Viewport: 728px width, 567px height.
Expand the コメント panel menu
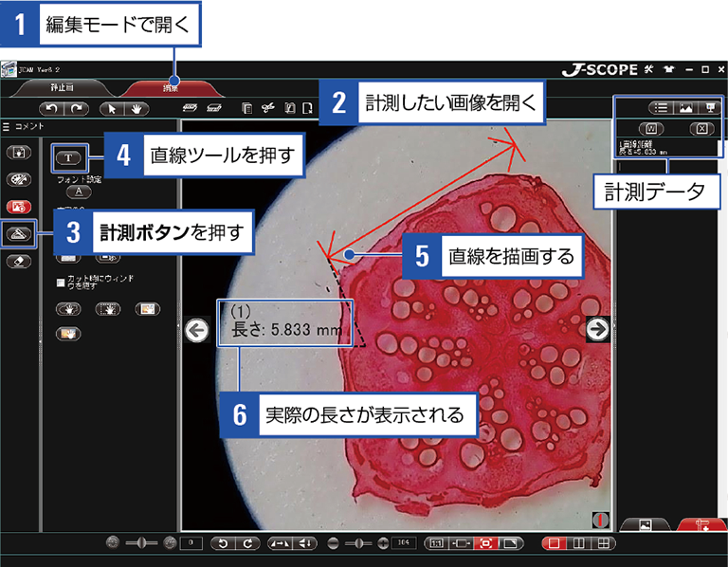pos(6,126)
